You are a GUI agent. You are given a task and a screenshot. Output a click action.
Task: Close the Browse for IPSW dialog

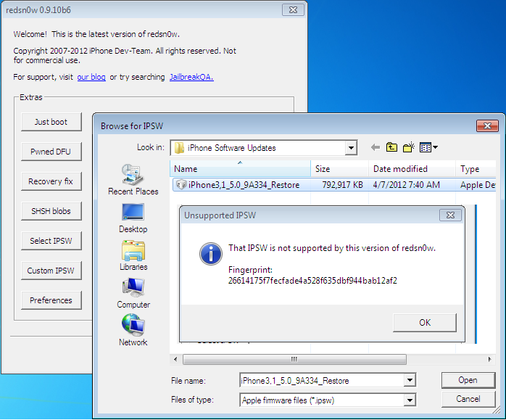[x=487, y=125]
